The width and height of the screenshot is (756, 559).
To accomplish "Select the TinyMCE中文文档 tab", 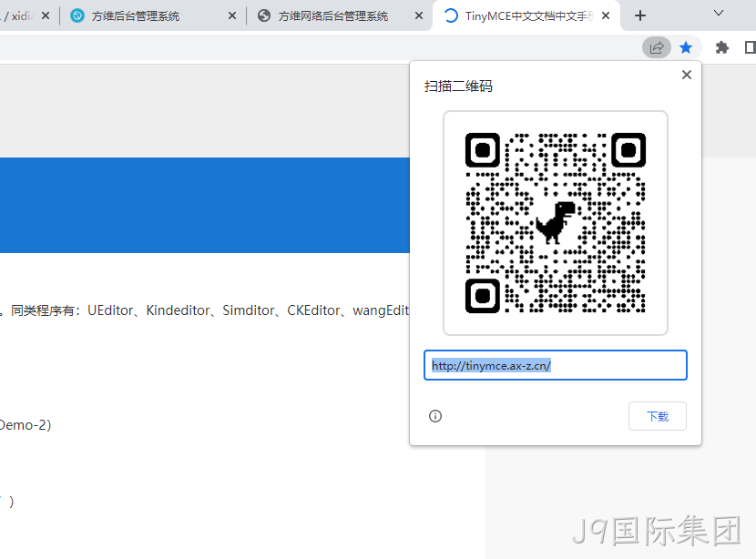I will (x=526, y=15).
